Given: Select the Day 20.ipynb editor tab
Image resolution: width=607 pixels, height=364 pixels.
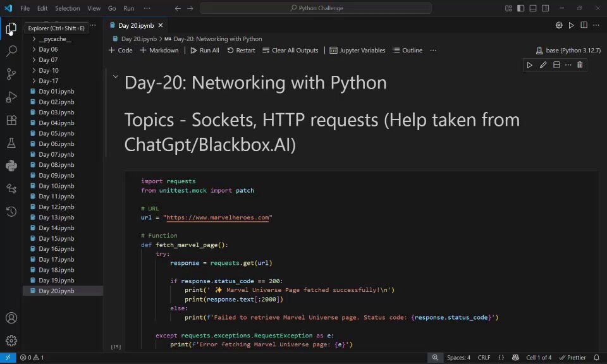Looking at the screenshot, I should pos(136,25).
